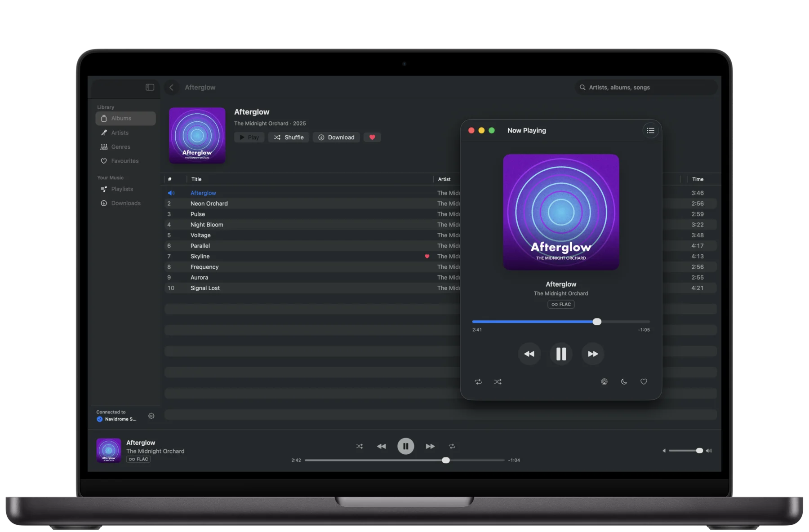The width and height of the screenshot is (809, 532).
Task: Open Playlists under Your Music
Action: 126,189
